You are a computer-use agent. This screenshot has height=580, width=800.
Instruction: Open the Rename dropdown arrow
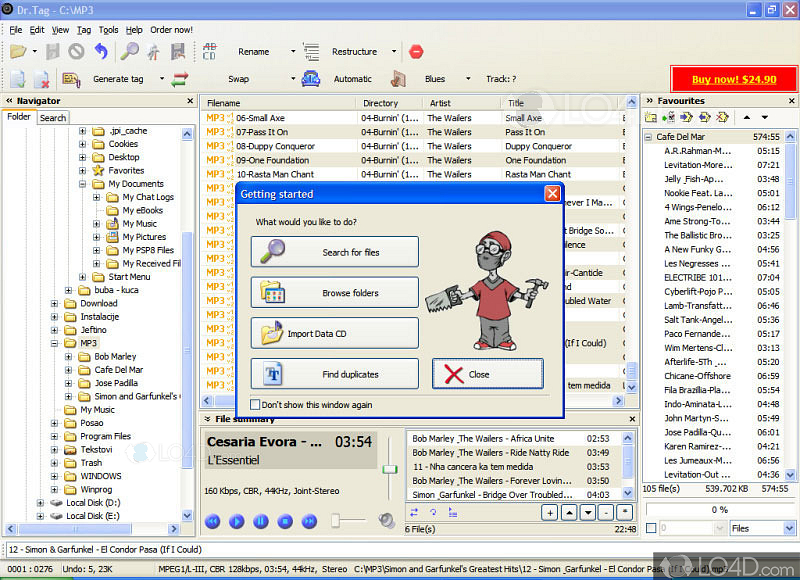click(x=293, y=52)
